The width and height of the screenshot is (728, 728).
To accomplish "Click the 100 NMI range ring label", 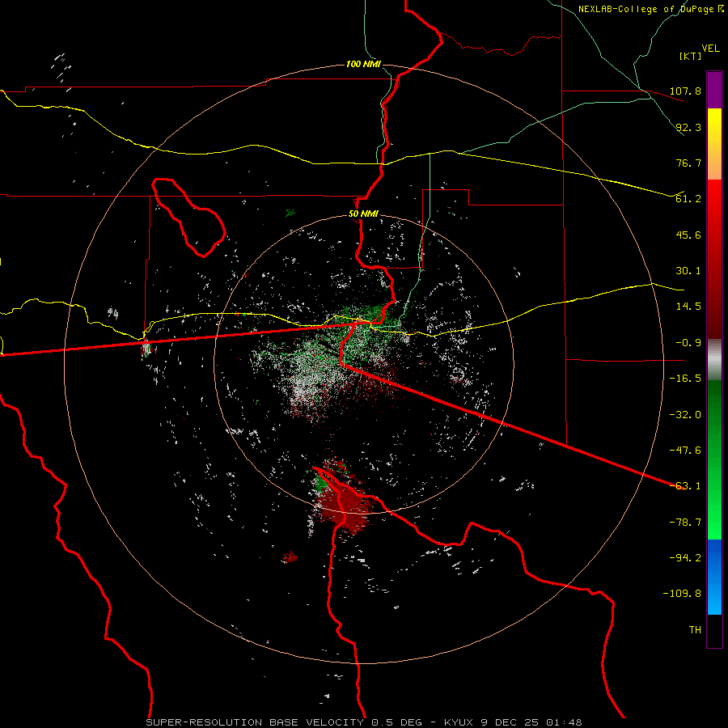I will tap(363, 64).
